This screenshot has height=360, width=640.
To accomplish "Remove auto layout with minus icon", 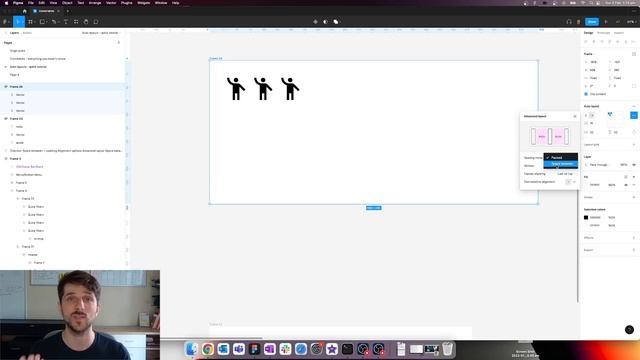I will 634,106.
